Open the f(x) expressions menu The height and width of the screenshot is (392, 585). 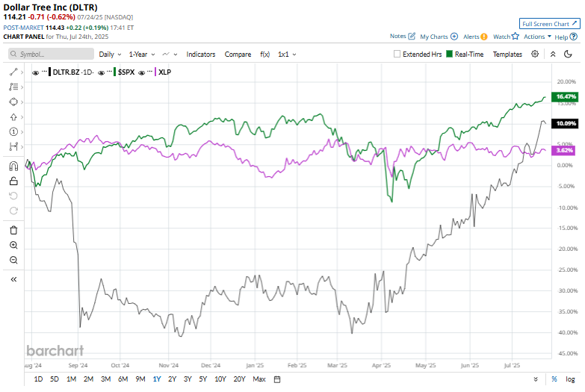pos(265,55)
